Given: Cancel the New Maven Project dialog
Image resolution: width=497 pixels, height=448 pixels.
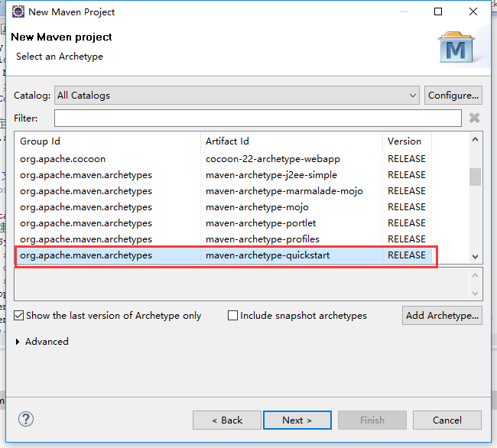Looking at the screenshot, I should [447, 420].
